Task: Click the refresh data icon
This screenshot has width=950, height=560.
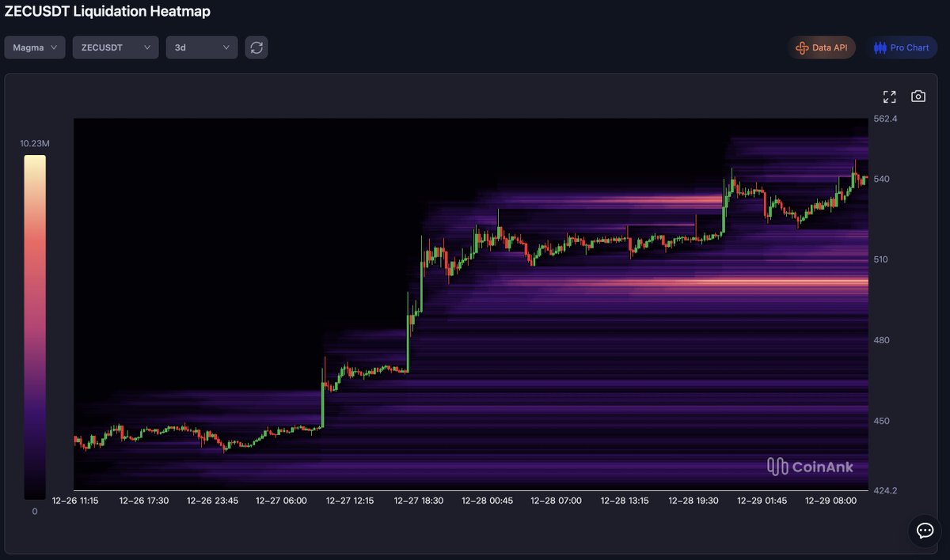Action: pos(256,47)
